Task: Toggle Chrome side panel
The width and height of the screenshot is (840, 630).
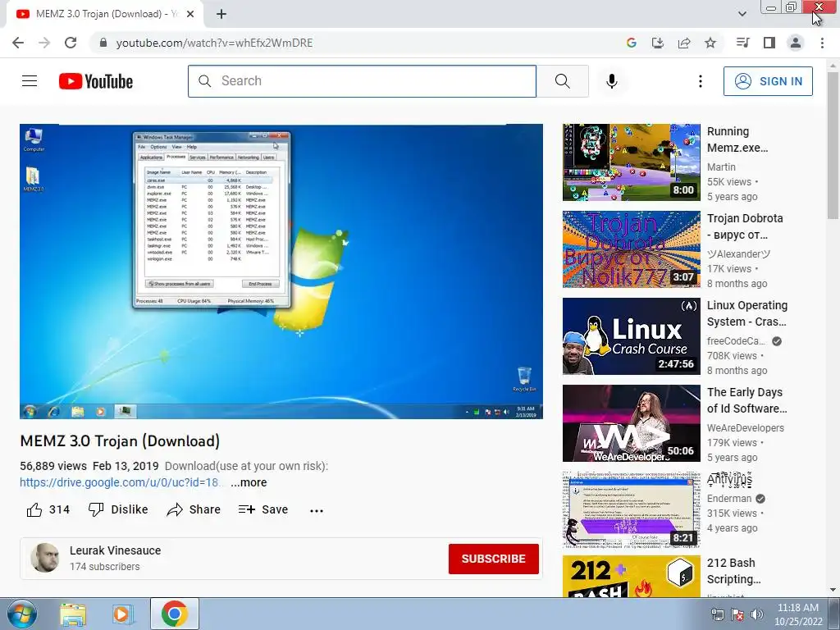Action: 769,43
